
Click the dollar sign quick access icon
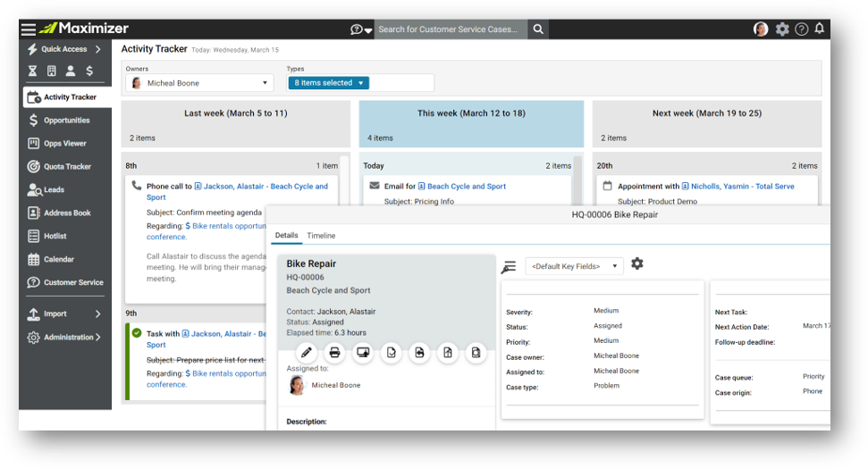pos(89,71)
